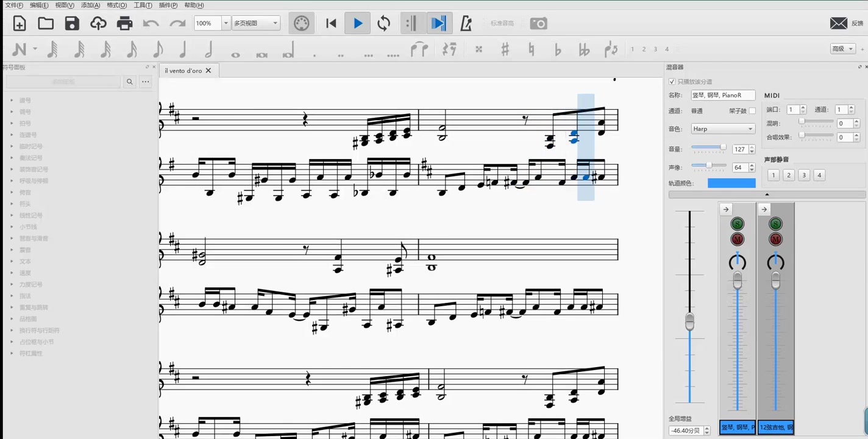Start score playback

click(x=358, y=24)
